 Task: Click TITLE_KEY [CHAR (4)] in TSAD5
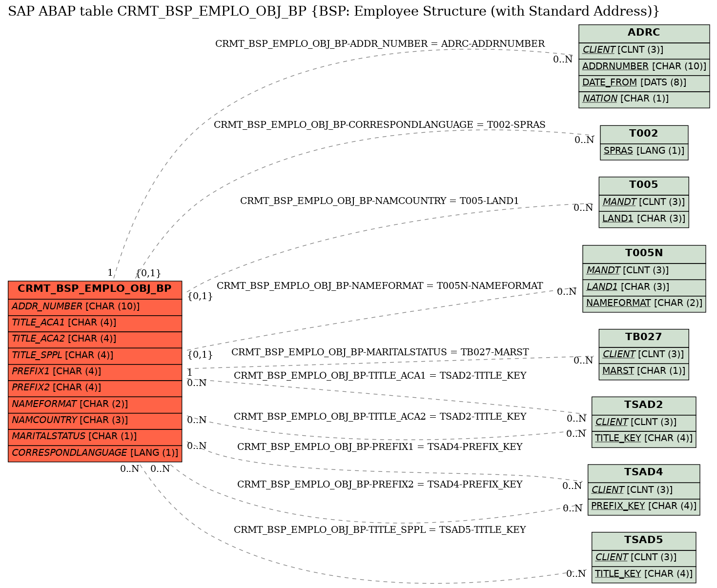point(644,574)
